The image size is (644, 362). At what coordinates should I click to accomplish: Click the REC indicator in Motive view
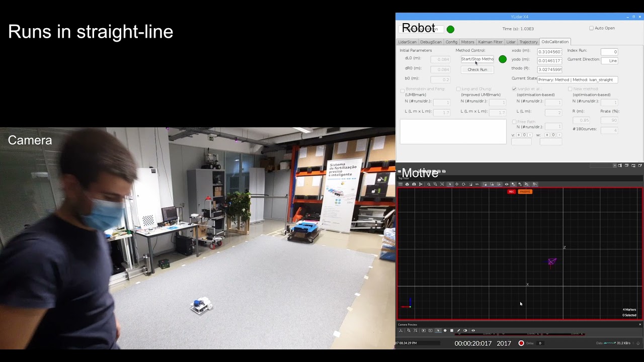click(512, 192)
